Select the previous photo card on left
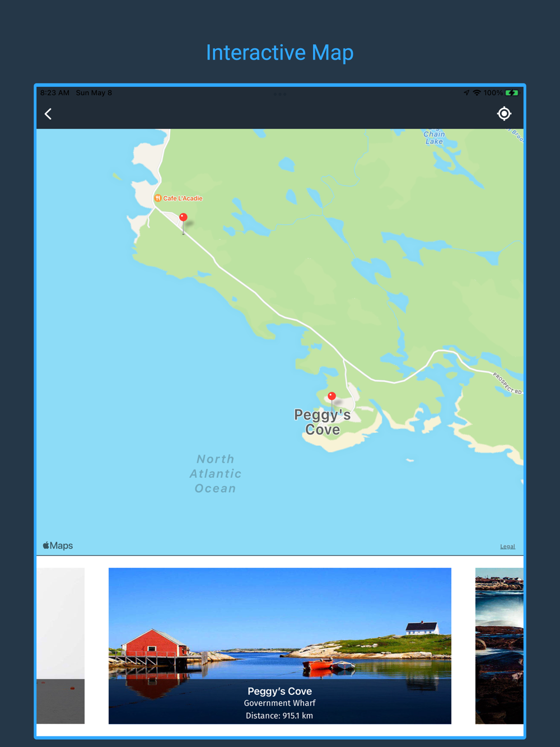The width and height of the screenshot is (560, 747). [x=60, y=646]
